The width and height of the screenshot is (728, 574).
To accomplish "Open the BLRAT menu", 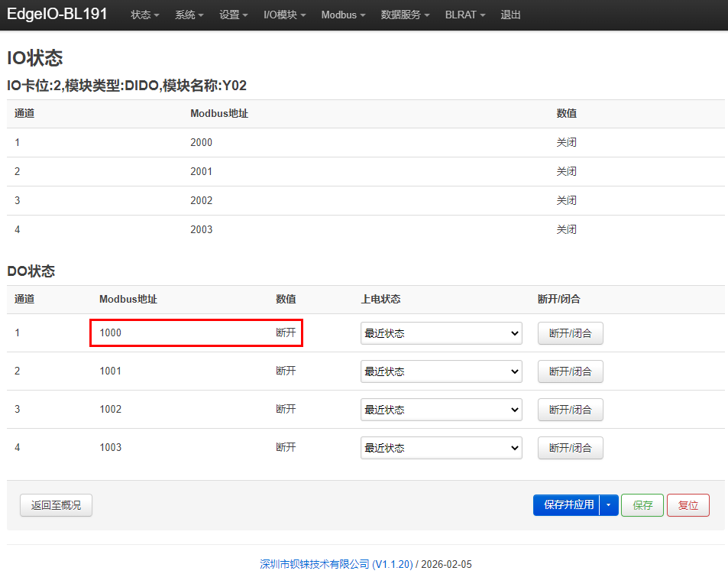I will 465,15.
